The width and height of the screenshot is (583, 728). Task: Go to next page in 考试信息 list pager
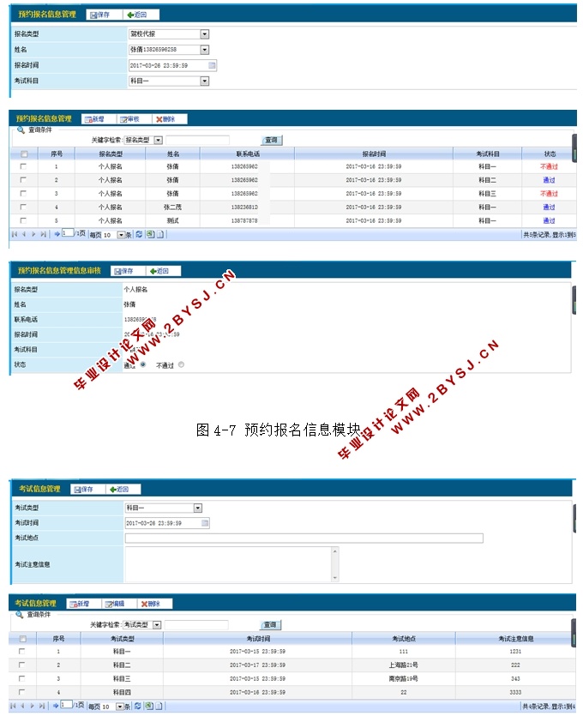point(32,707)
